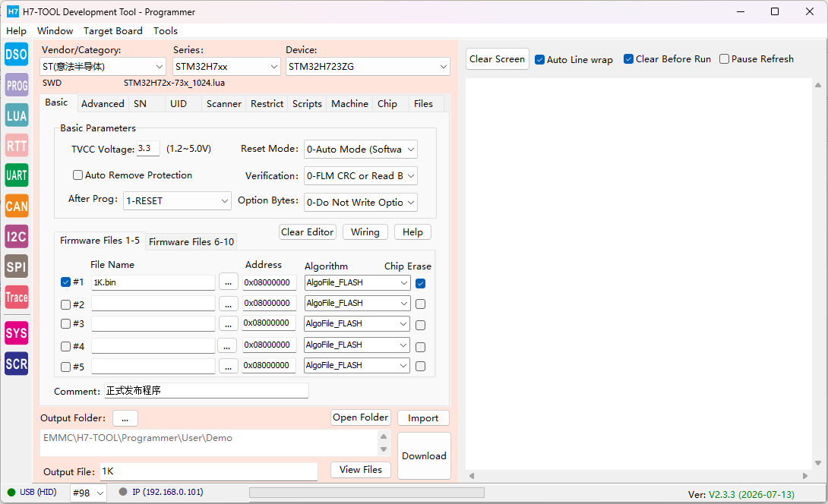Screen dimensions: 828x504
Task: Click the View Files button
Action: 361,470
